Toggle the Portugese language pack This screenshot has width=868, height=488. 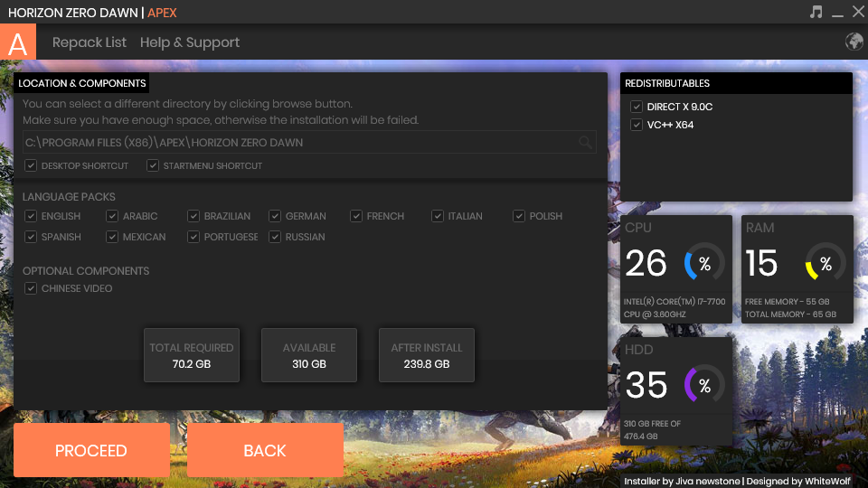(x=193, y=237)
